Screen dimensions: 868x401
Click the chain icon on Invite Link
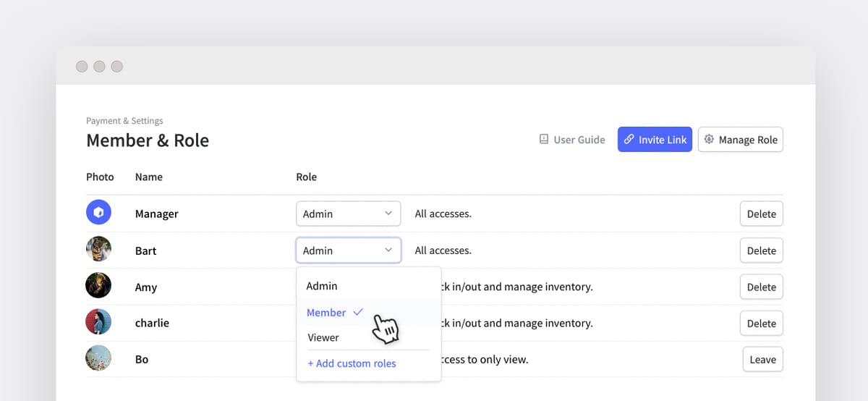point(629,140)
